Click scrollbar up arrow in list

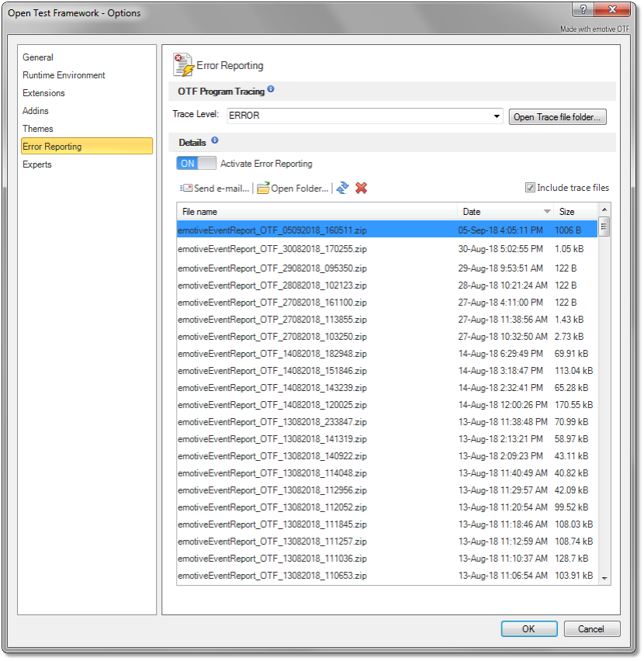(x=604, y=209)
